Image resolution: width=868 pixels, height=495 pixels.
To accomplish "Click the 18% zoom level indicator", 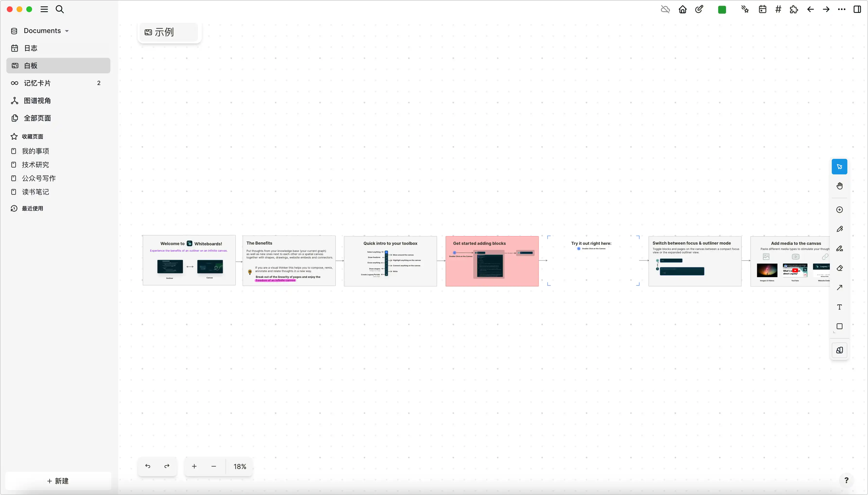I will tap(239, 466).
